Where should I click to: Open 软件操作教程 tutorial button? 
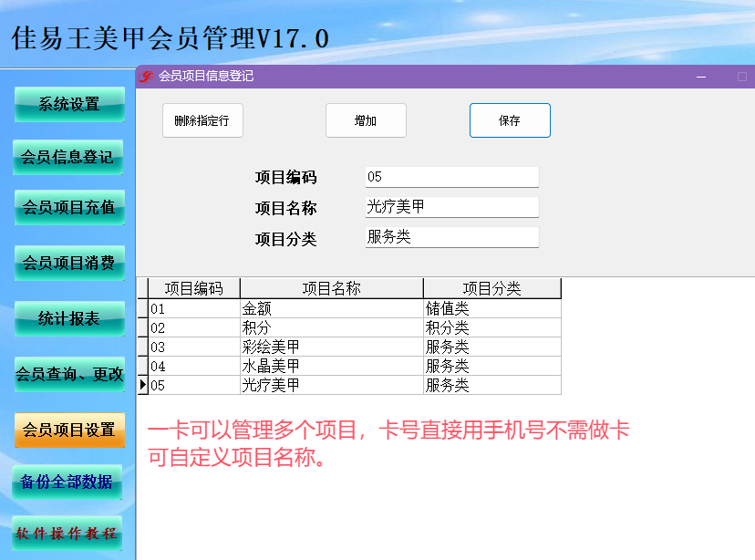click(67, 534)
